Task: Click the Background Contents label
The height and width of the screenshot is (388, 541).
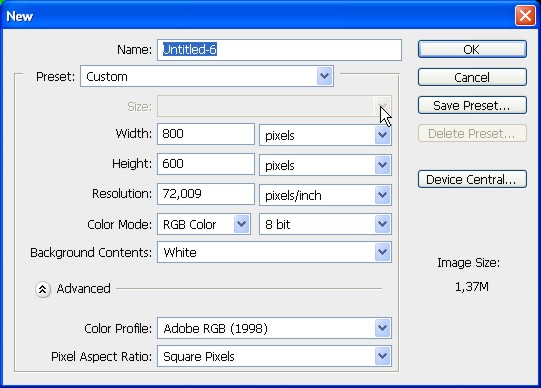Action: point(91,253)
